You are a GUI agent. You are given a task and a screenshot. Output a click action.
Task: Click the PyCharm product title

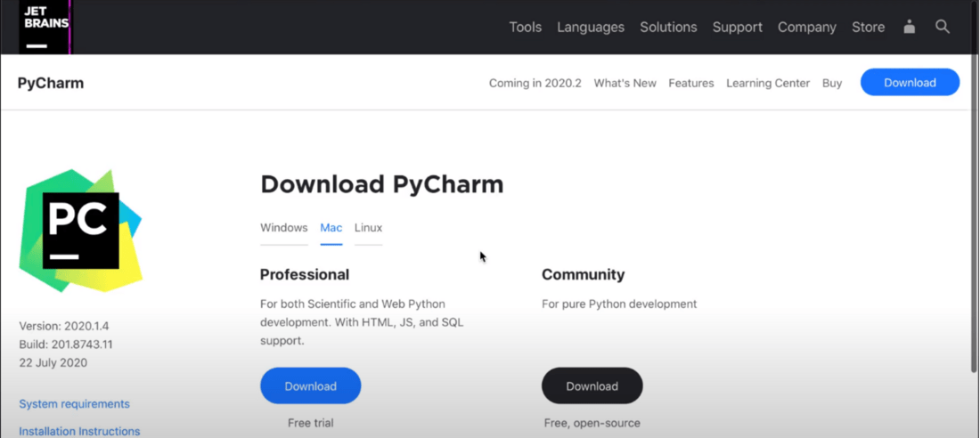51,83
